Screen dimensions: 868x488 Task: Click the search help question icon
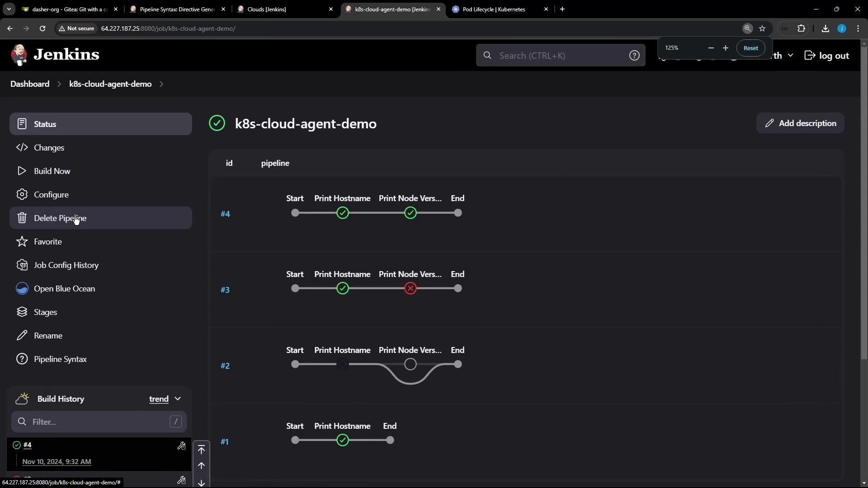tap(634, 56)
